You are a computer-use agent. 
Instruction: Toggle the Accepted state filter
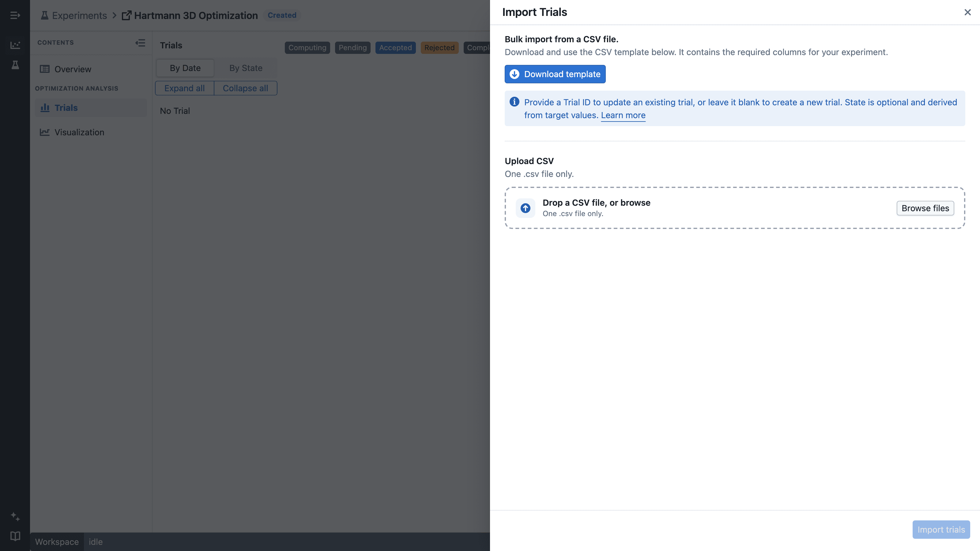pos(396,47)
